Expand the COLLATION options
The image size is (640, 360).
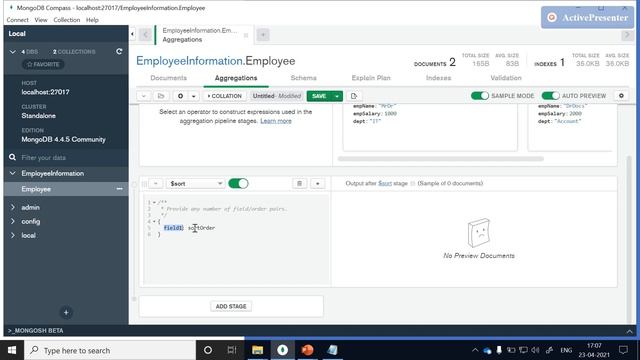[224, 96]
